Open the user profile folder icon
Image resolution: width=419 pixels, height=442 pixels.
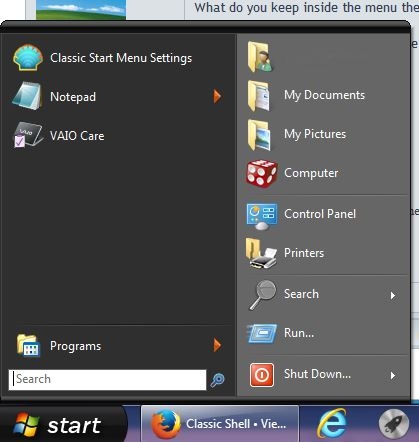click(260, 57)
